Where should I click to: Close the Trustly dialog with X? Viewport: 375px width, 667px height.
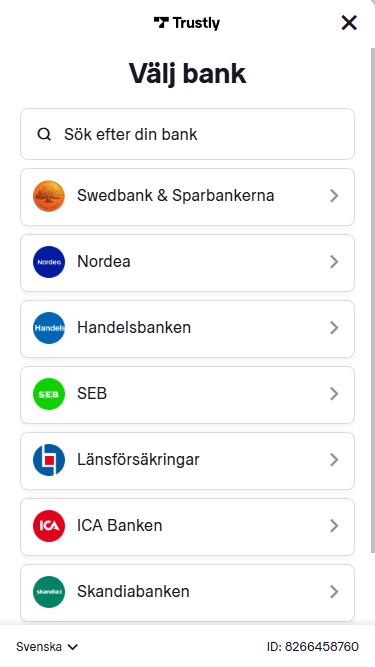pos(349,23)
